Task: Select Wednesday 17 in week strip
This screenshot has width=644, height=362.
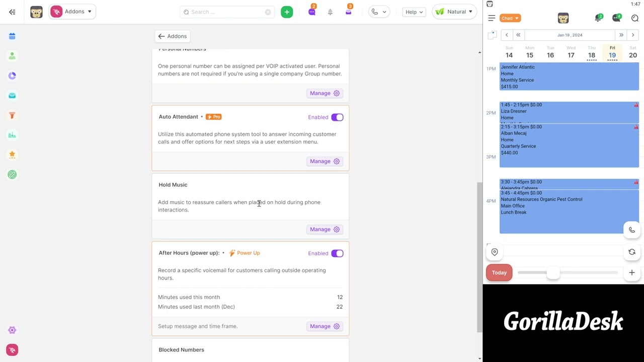Action: tap(571, 53)
